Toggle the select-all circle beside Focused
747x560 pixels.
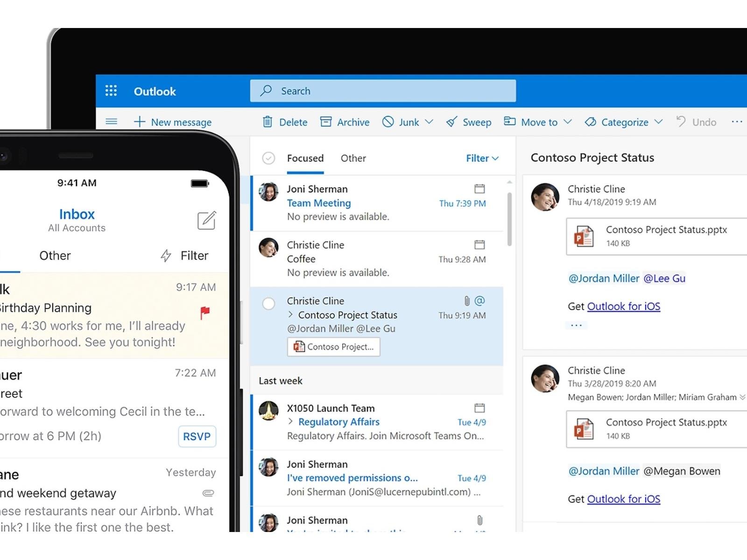coord(268,158)
